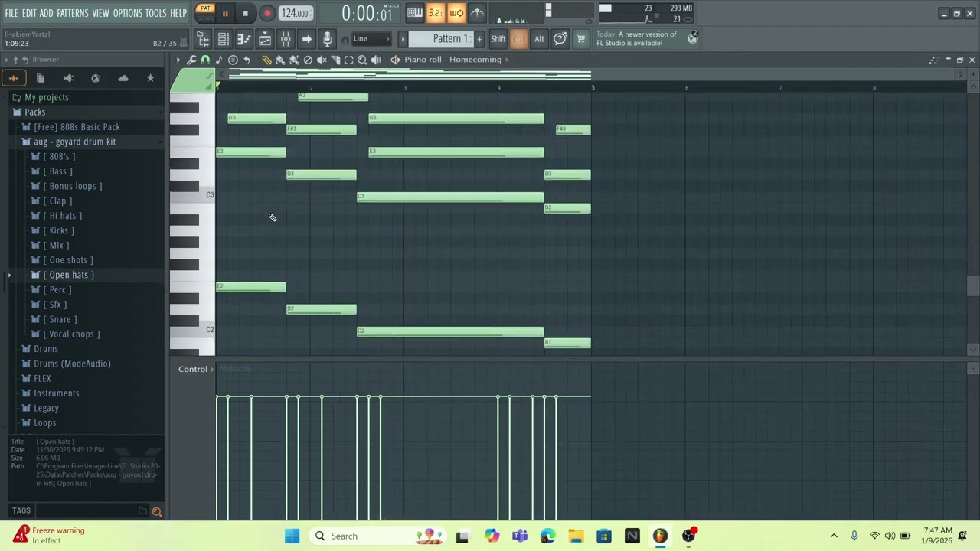Screen dimensions: 980x551
Task: Open Pattern 1 selector dropdown
Action: [442, 39]
